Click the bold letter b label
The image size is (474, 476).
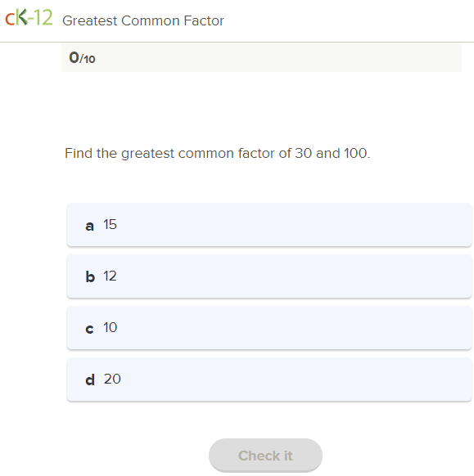pos(90,276)
